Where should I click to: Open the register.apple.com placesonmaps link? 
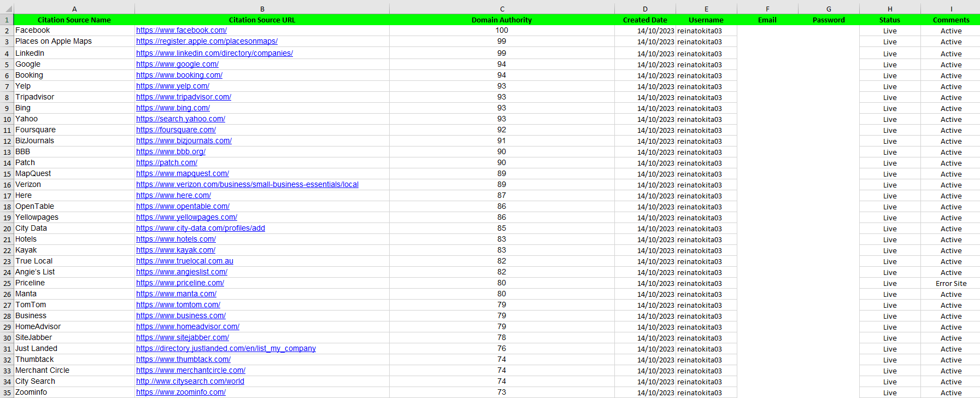pyautogui.click(x=207, y=42)
